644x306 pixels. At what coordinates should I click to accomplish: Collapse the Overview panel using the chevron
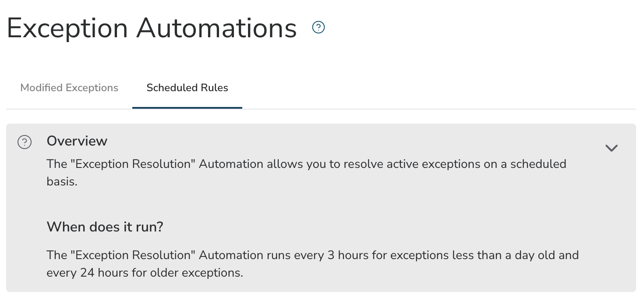[x=611, y=148]
